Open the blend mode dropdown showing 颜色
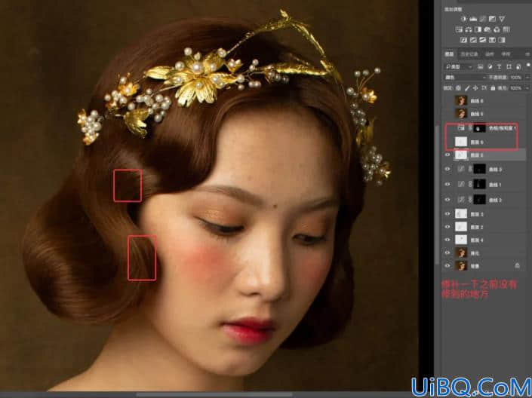The image size is (532, 398). [465, 78]
